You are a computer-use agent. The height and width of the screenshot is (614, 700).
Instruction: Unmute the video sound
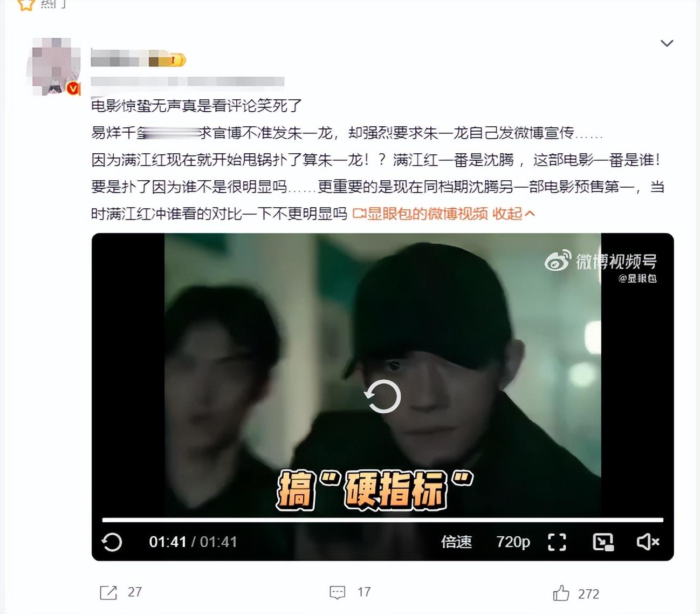click(x=648, y=542)
